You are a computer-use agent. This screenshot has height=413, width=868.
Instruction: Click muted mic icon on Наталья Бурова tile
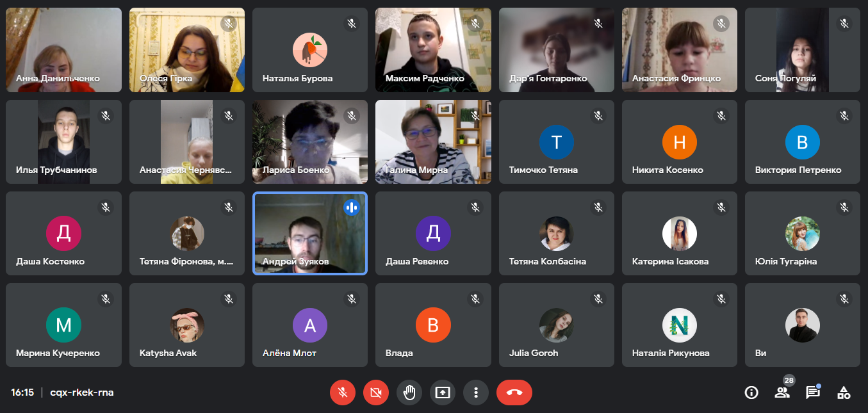coord(352,24)
